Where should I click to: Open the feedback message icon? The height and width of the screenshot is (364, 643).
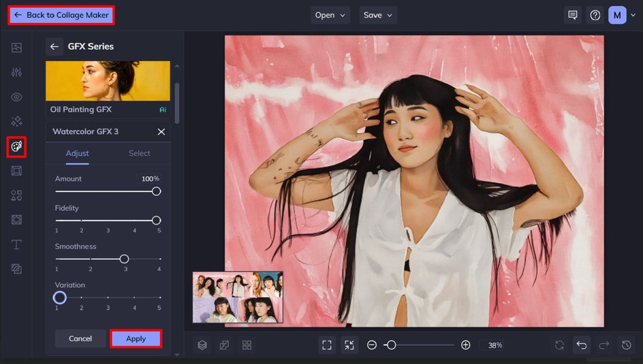[x=572, y=15]
